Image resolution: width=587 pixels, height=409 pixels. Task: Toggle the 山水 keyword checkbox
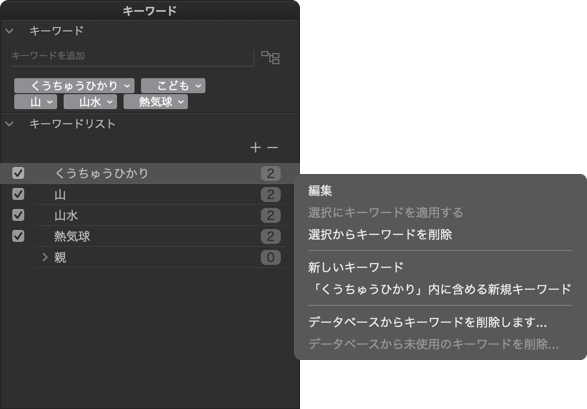18,215
